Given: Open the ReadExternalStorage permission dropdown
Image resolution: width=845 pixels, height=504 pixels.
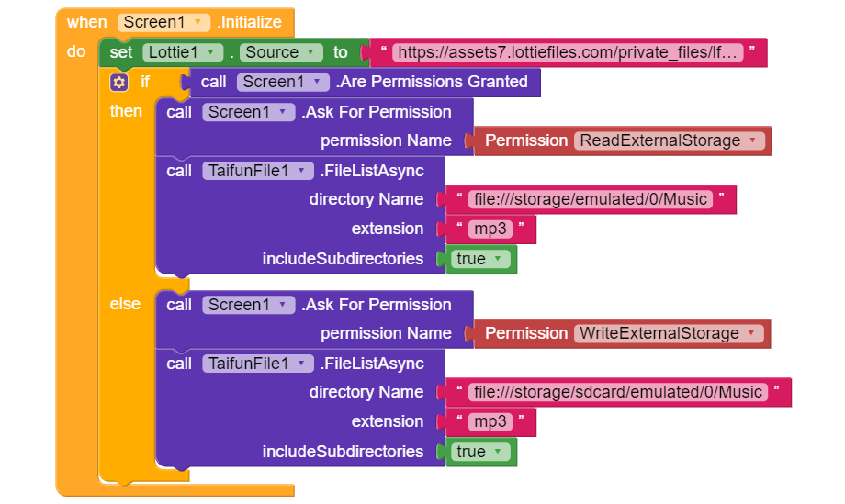Looking at the screenshot, I should (669, 140).
